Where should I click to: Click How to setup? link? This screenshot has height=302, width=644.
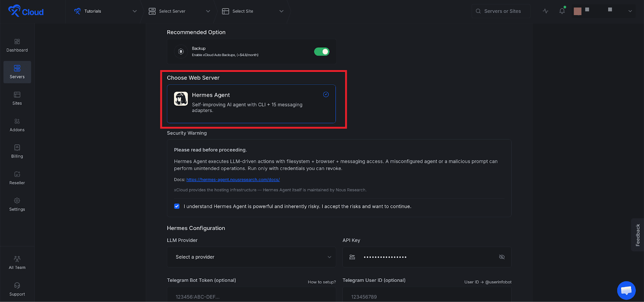pos(322,282)
